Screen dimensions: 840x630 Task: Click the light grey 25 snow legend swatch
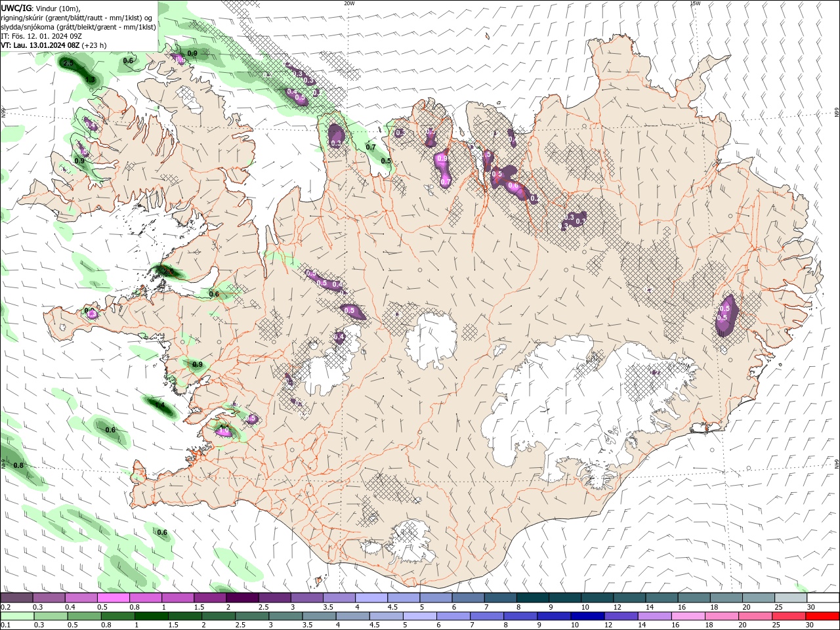click(x=790, y=598)
